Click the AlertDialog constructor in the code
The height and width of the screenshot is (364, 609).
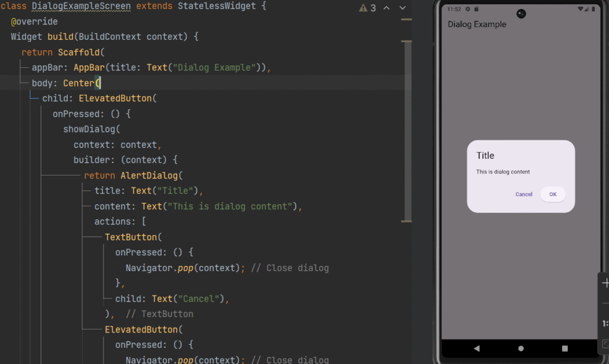149,175
